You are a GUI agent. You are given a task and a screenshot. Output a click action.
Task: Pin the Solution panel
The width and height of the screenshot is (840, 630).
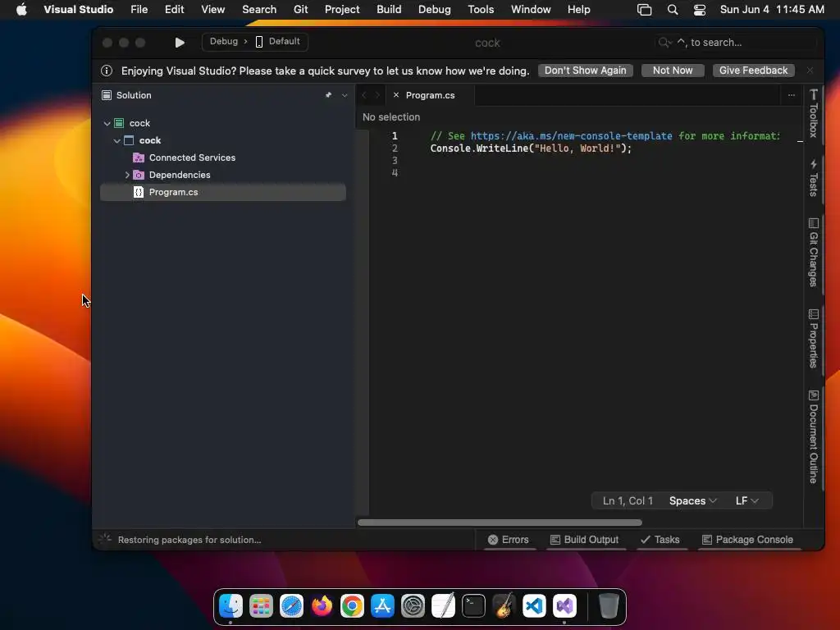tap(328, 95)
